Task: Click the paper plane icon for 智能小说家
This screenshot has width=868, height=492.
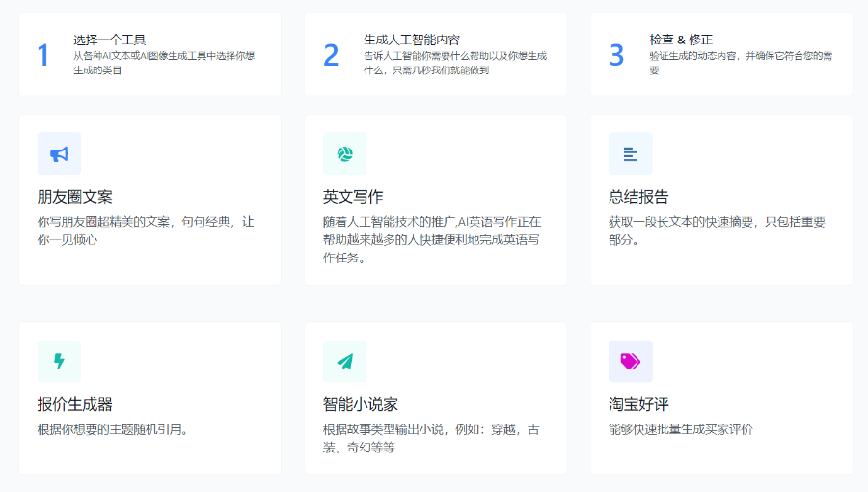Action: tap(345, 362)
